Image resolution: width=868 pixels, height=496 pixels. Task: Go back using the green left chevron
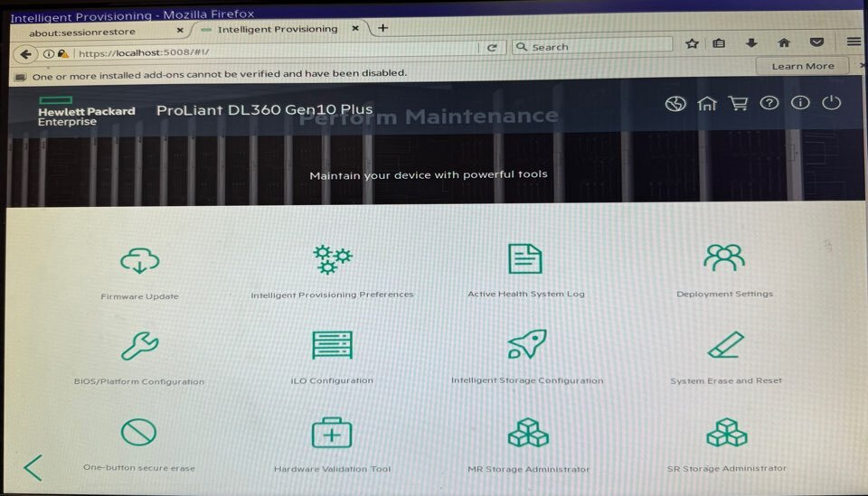point(33,468)
